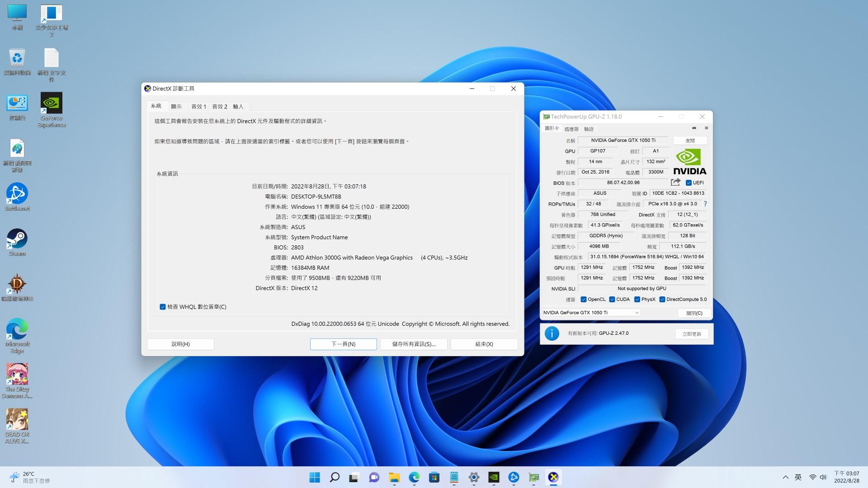Click the blue update info icon in GPU-Z
Viewport: 868px width, 488px height.
click(x=552, y=333)
